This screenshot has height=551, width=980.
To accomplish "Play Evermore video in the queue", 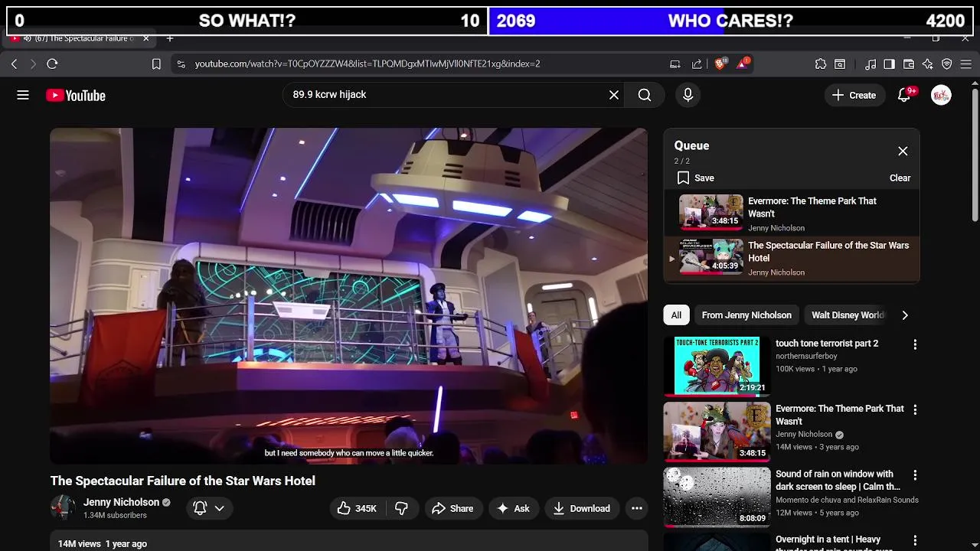I will (x=792, y=214).
